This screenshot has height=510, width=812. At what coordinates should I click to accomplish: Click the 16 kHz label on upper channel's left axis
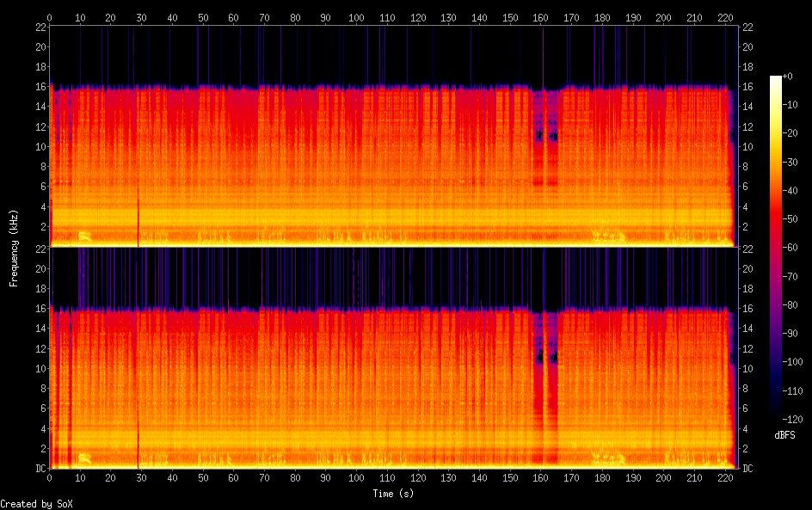pos(39,87)
